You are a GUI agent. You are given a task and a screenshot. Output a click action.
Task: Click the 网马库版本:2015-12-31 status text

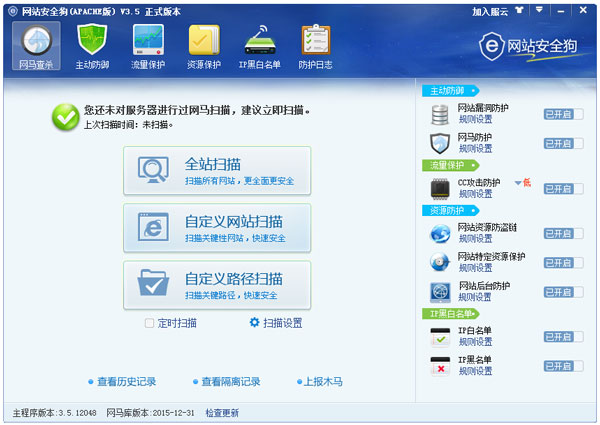[150, 413]
